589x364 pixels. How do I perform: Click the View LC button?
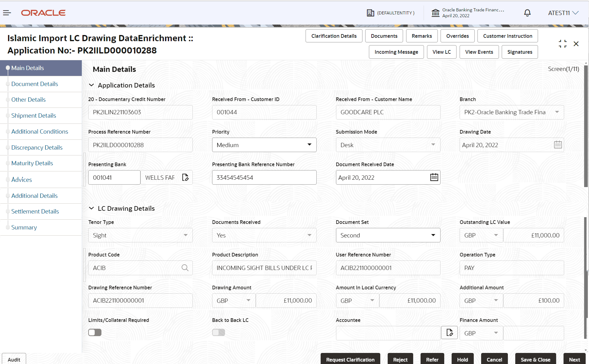[x=441, y=52]
